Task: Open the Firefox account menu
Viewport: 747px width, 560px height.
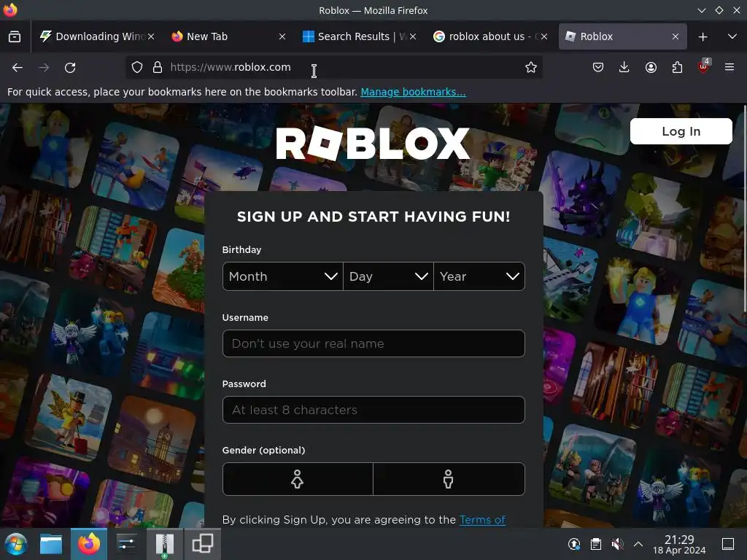Action: 651,67
